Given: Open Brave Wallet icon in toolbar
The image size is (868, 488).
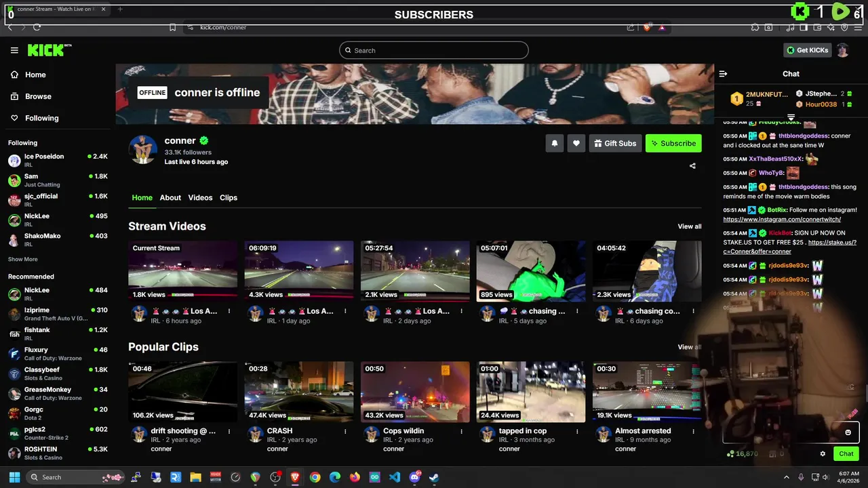Looking at the screenshot, I should [x=818, y=27].
